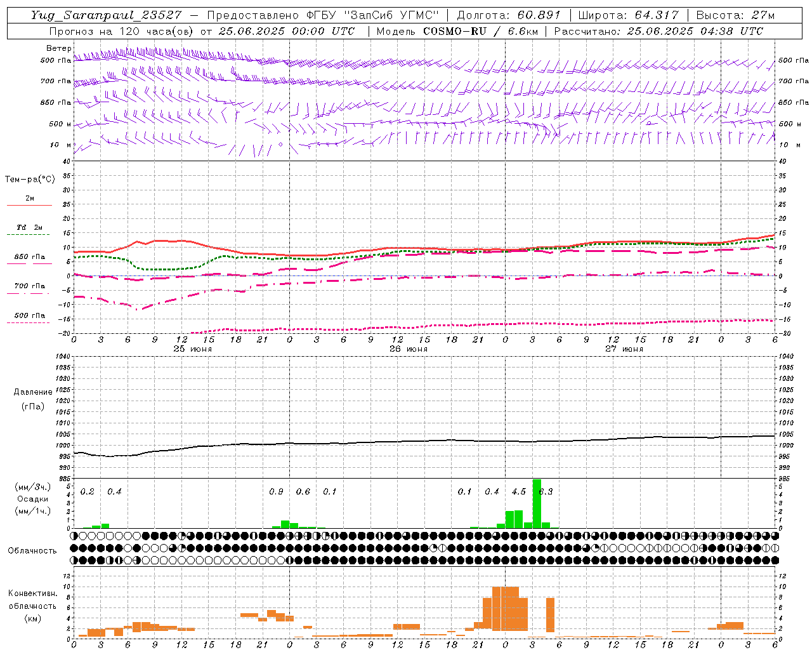Click the 1040 value on pressure left axis
Image resolution: width=812 pixels, height=650 pixels.
coord(62,356)
